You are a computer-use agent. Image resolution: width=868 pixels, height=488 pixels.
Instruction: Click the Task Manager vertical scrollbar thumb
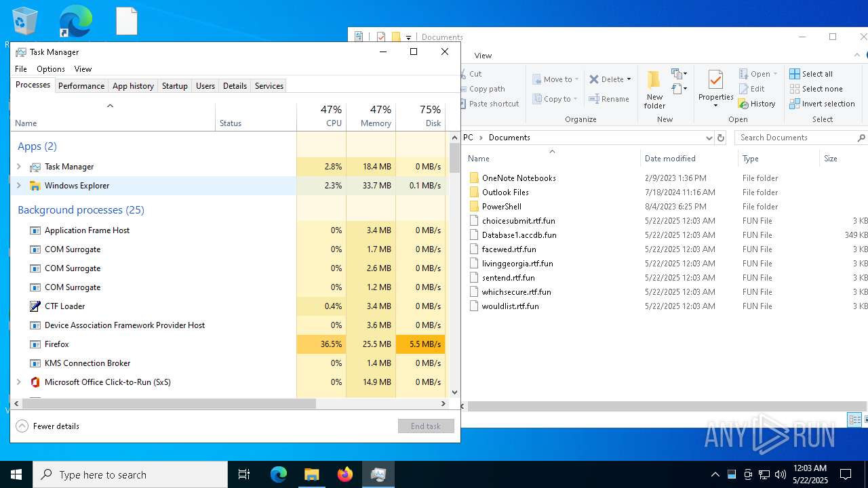click(x=454, y=157)
